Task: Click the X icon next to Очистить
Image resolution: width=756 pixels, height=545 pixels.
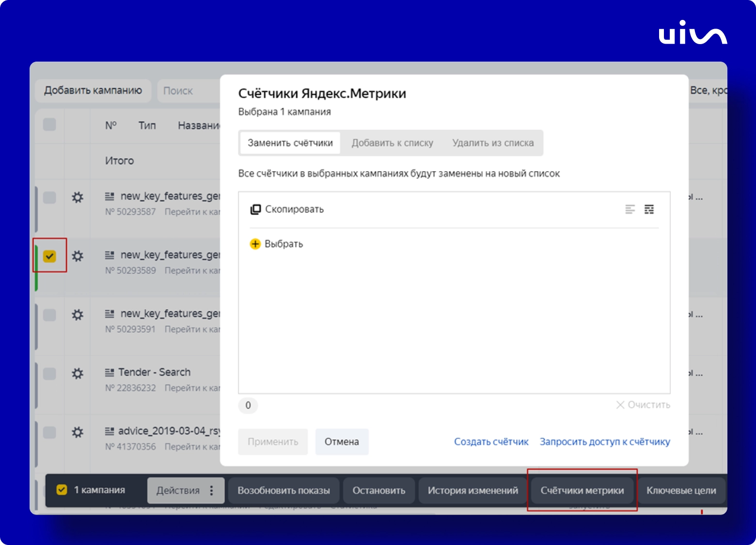Action: [620, 405]
